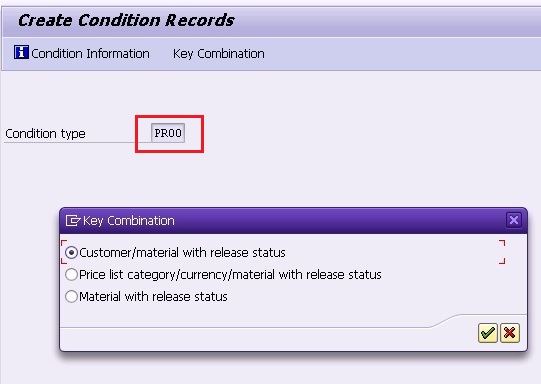The image size is (541, 384).
Task: Open the Condition Information toolbar text
Action: pos(90,54)
